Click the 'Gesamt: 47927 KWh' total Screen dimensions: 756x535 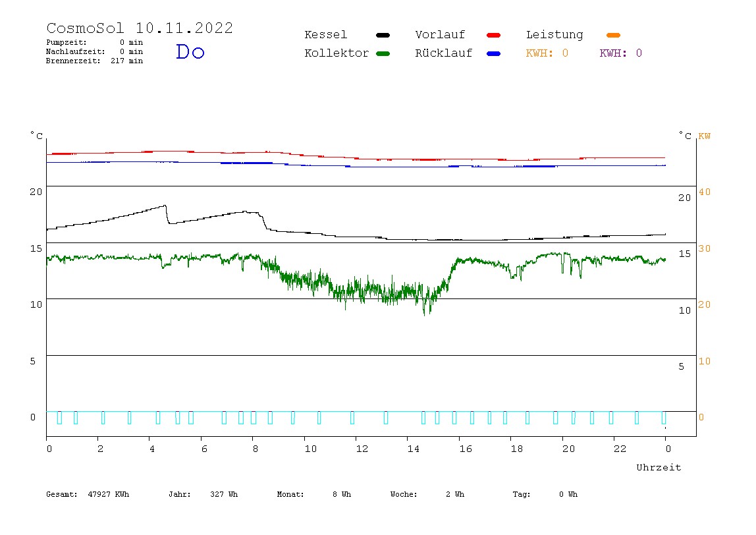point(88,494)
